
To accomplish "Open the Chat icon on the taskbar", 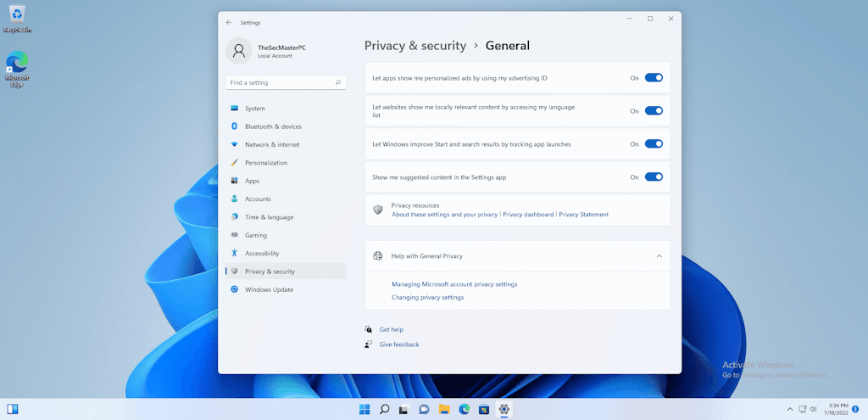I will point(424,410).
